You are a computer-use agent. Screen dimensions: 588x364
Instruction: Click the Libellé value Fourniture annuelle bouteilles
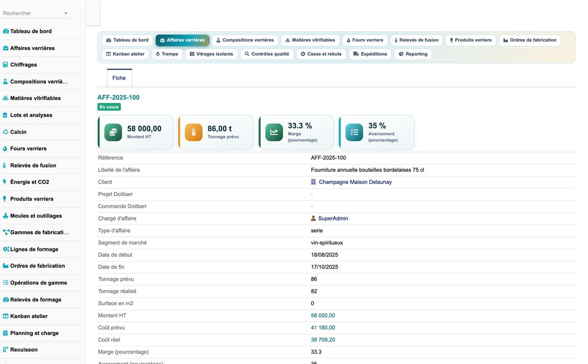(367, 170)
